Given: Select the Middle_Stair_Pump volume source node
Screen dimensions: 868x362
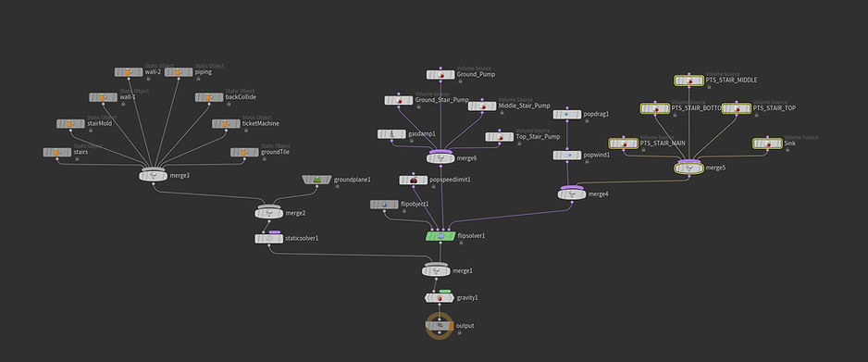Looking at the screenshot, I should pyautogui.click(x=481, y=106).
